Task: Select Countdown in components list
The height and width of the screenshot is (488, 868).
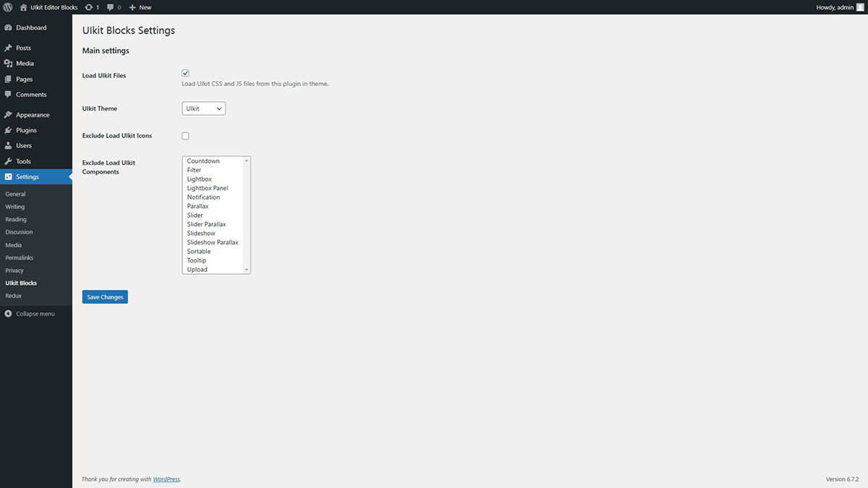Action: point(213,161)
